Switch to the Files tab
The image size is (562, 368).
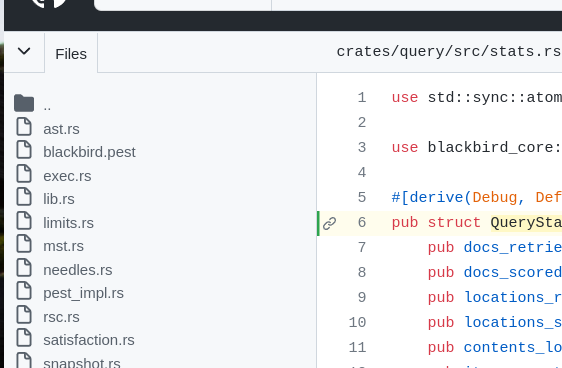71,54
